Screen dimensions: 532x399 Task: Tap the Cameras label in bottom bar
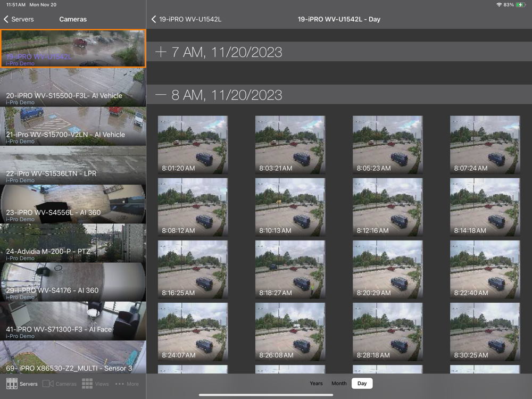coord(66,384)
